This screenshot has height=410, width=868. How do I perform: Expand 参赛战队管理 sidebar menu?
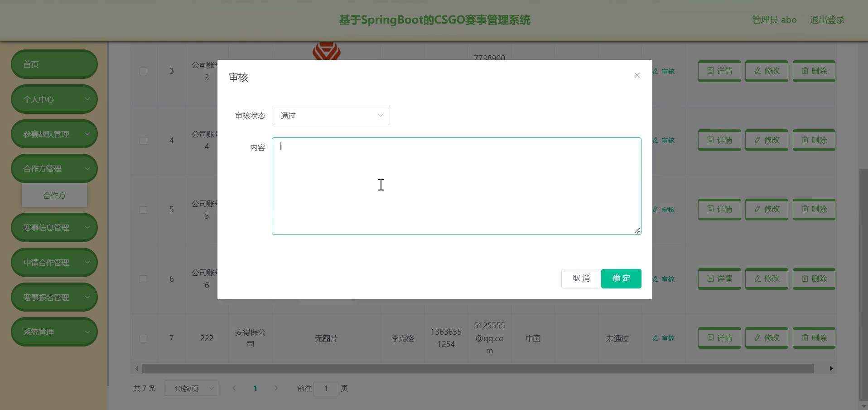(54, 134)
